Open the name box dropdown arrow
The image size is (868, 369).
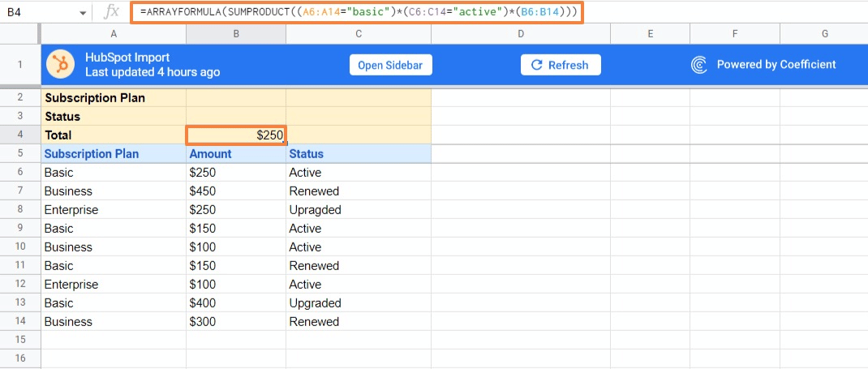[84, 14]
